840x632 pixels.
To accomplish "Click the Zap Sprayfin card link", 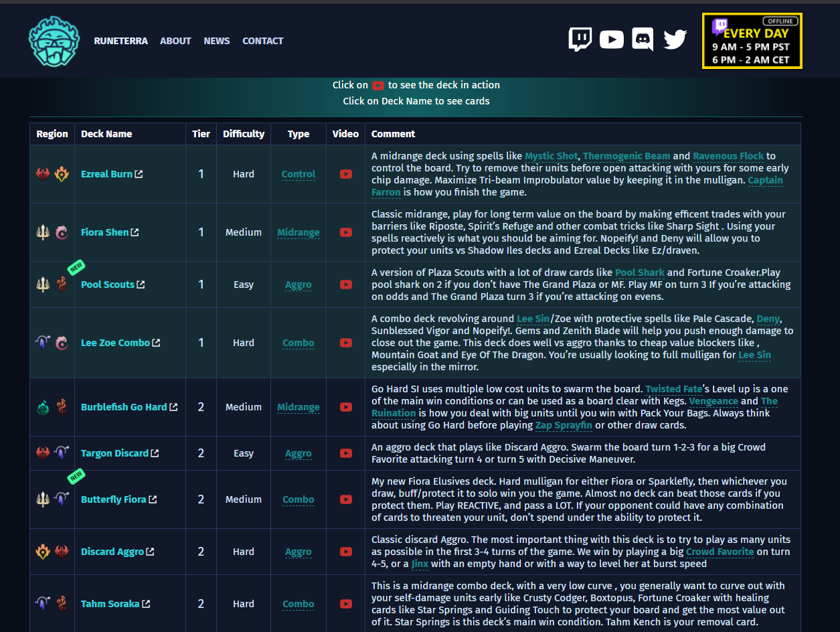I will pyautogui.click(x=564, y=425).
